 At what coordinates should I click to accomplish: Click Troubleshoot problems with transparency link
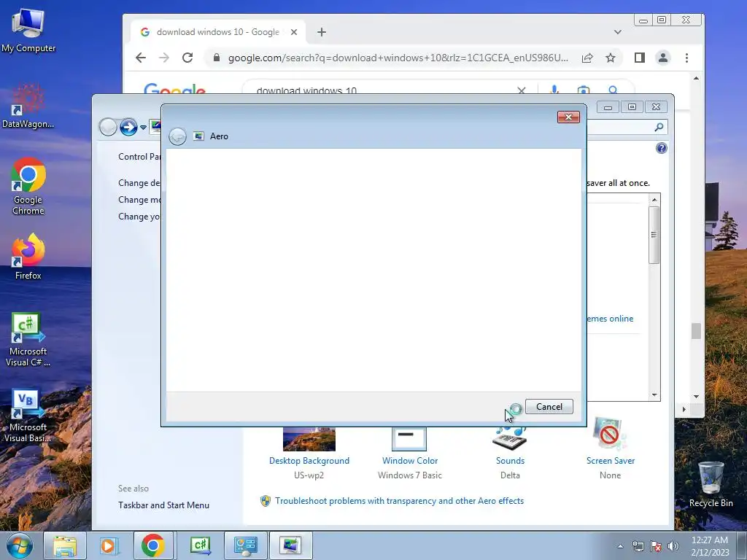pyautogui.click(x=399, y=501)
